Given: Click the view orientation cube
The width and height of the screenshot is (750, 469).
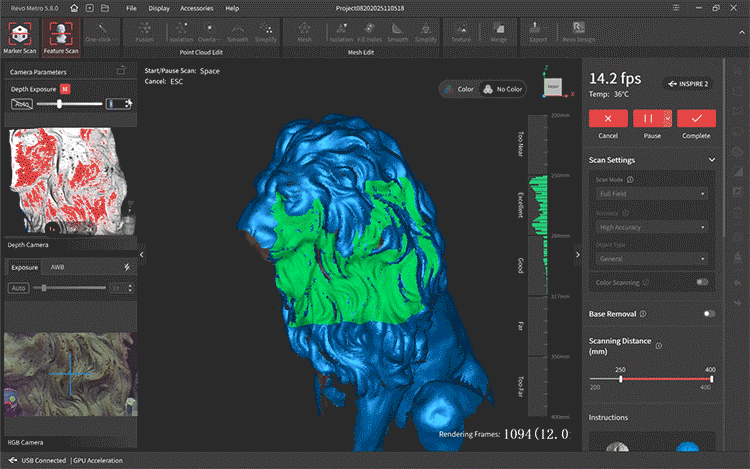Looking at the screenshot, I should (x=552, y=84).
